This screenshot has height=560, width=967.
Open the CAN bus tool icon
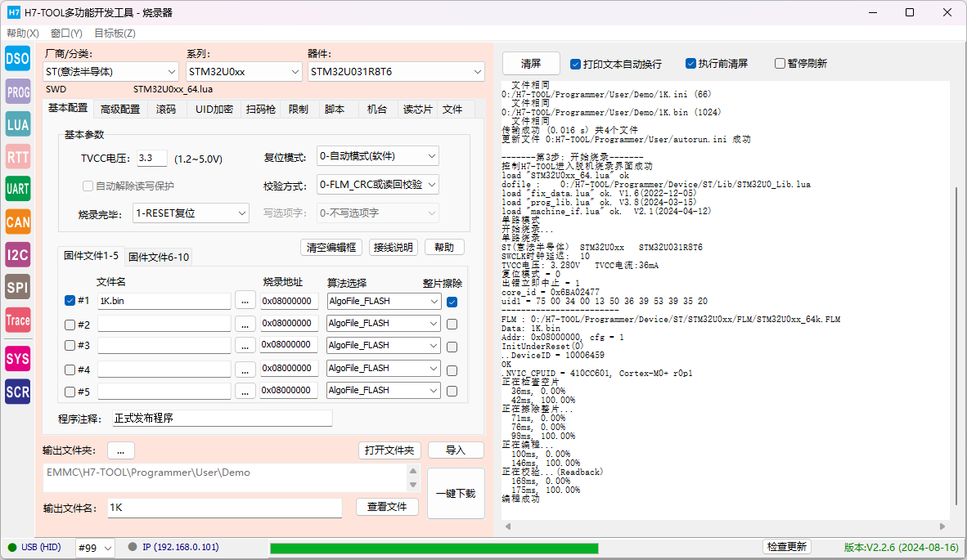[x=17, y=222]
